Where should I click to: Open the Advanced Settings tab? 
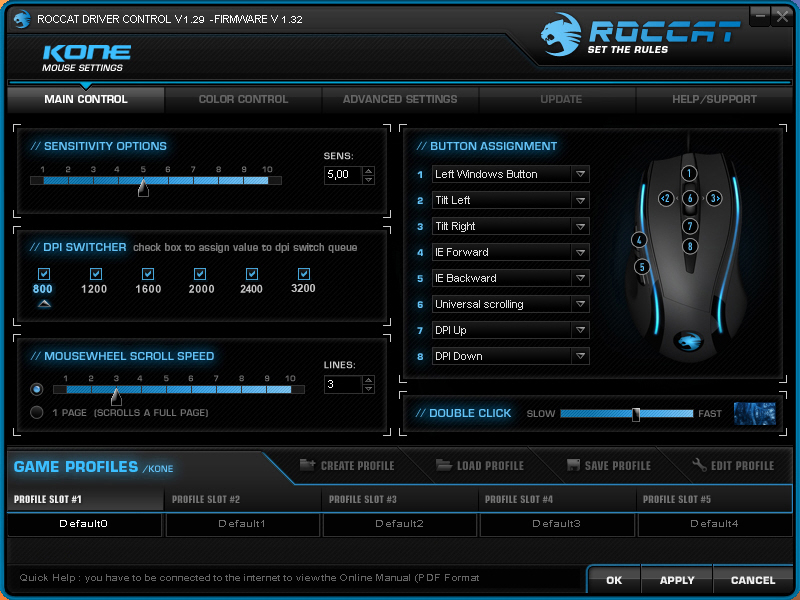[400, 99]
